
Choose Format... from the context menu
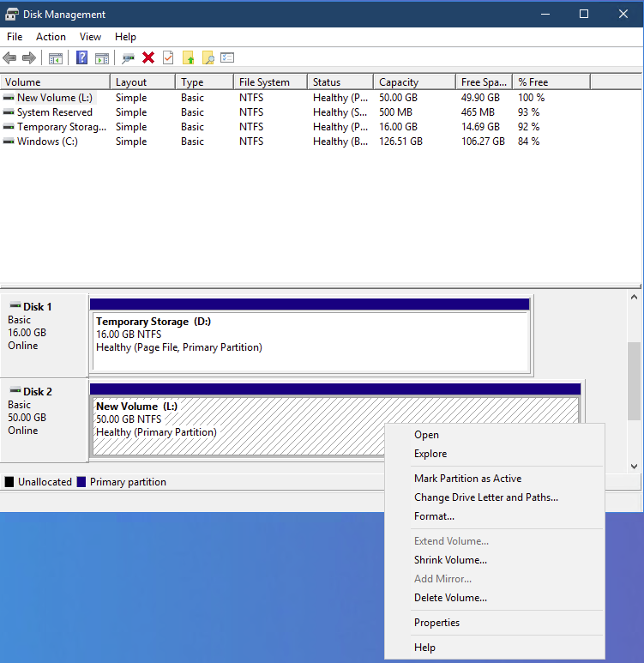[x=494, y=516]
